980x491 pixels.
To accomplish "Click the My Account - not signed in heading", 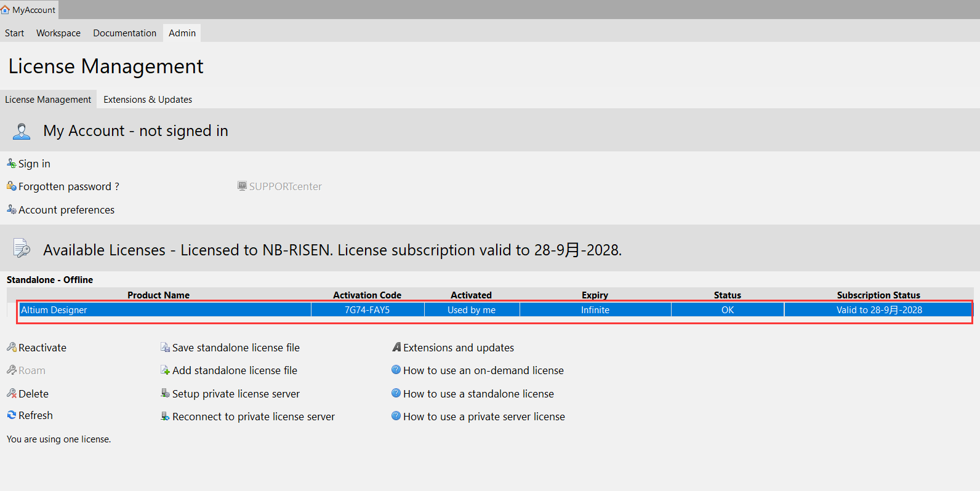I will (x=135, y=131).
